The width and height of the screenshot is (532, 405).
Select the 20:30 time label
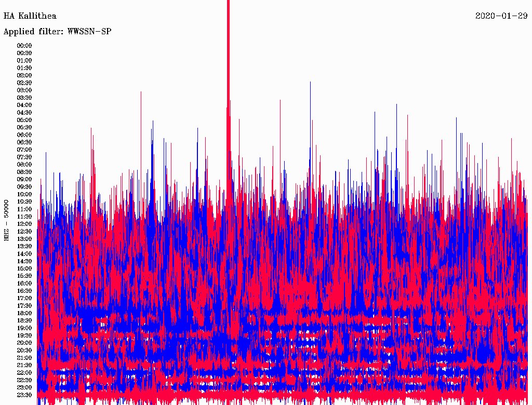tap(24, 350)
